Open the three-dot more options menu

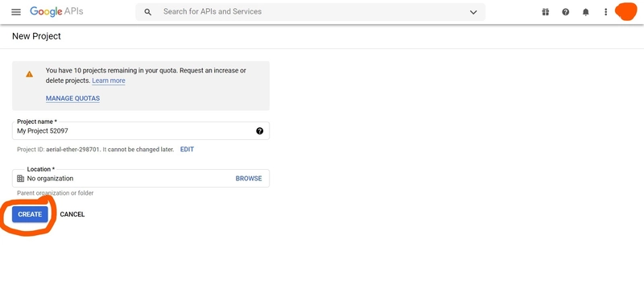605,12
